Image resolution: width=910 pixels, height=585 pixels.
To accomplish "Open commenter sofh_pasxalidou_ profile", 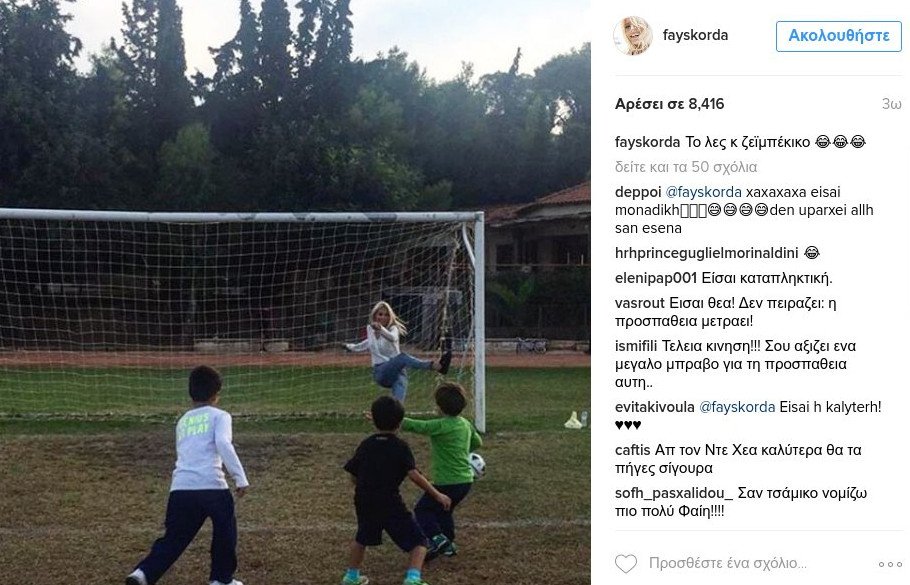I will pos(674,493).
